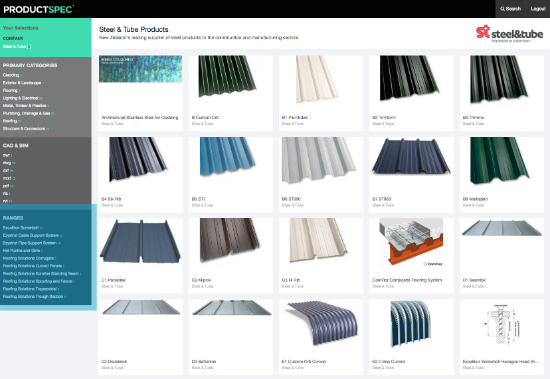Click the ProductSpec logo
This screenshot has height=379, width=550.
pos(39,9)
